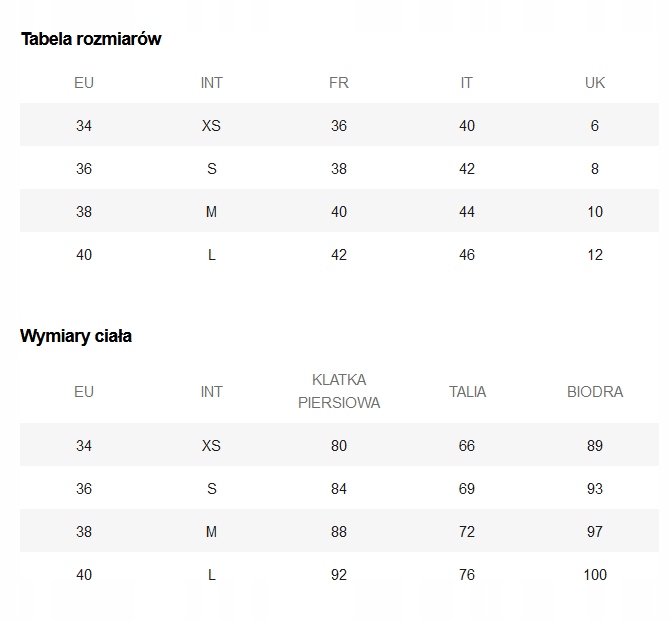Click the TALIA column header
The image size is (672, 621).
[x=467, y=392]
